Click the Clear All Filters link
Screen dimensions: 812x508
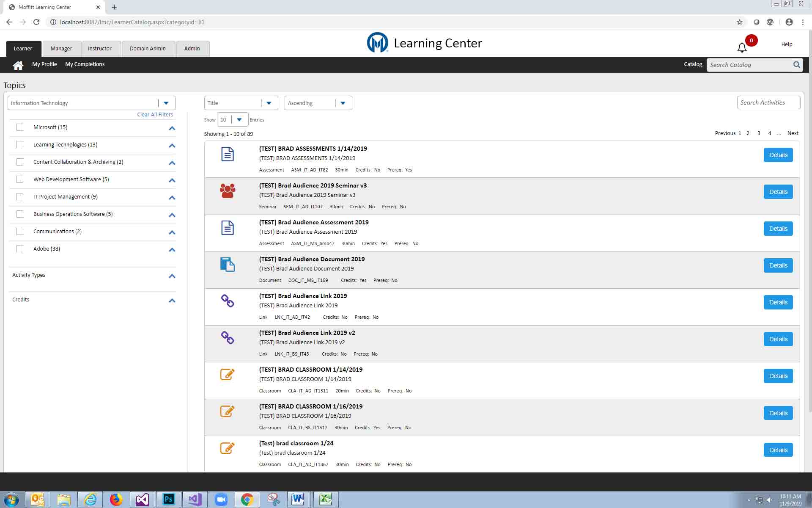[x=155, y=115]
